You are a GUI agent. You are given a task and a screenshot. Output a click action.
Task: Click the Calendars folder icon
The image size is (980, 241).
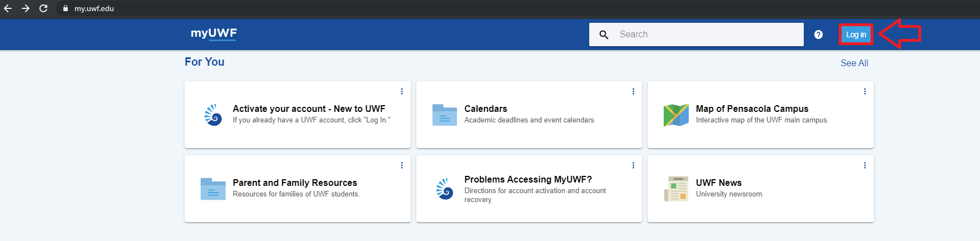click(x=445, y=115)
